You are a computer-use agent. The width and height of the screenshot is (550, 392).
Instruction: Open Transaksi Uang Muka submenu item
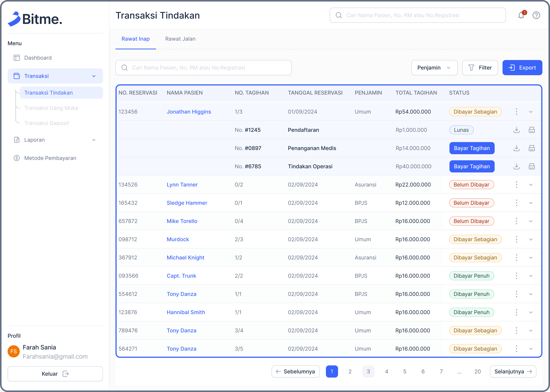[x=51, y=108]
